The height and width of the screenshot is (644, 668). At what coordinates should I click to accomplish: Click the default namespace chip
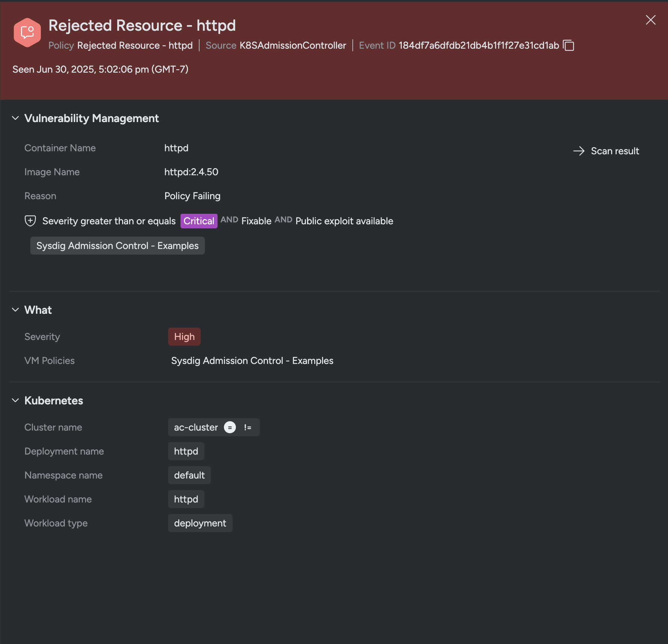[189, 475]
